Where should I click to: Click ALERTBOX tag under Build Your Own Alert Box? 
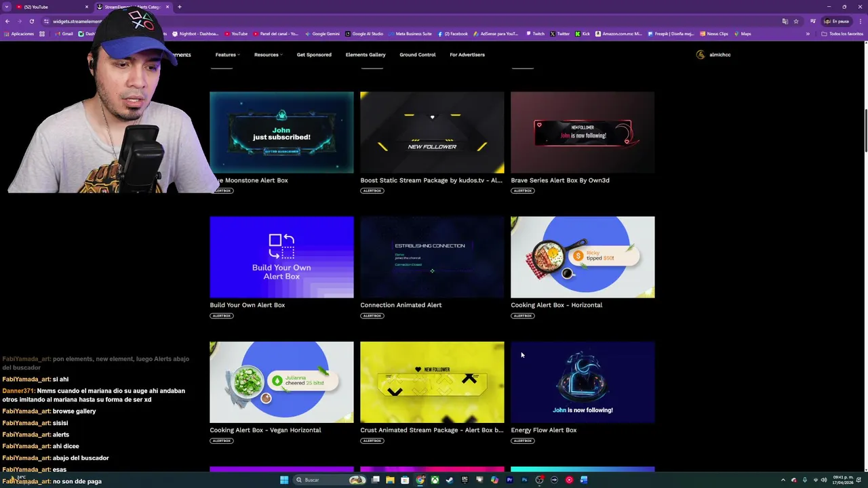(222, 316)
